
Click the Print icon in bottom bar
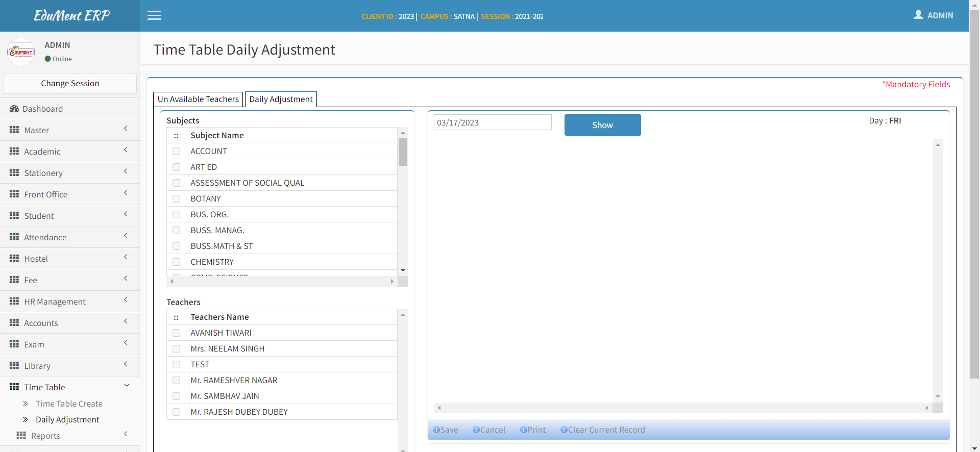(x=523, y=430)
